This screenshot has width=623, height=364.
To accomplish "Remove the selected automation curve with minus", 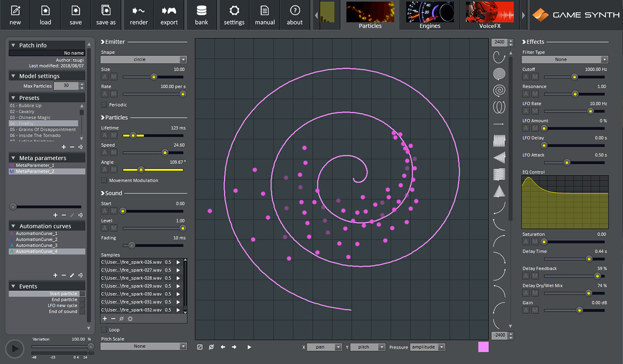I will (x=64, y=275).
